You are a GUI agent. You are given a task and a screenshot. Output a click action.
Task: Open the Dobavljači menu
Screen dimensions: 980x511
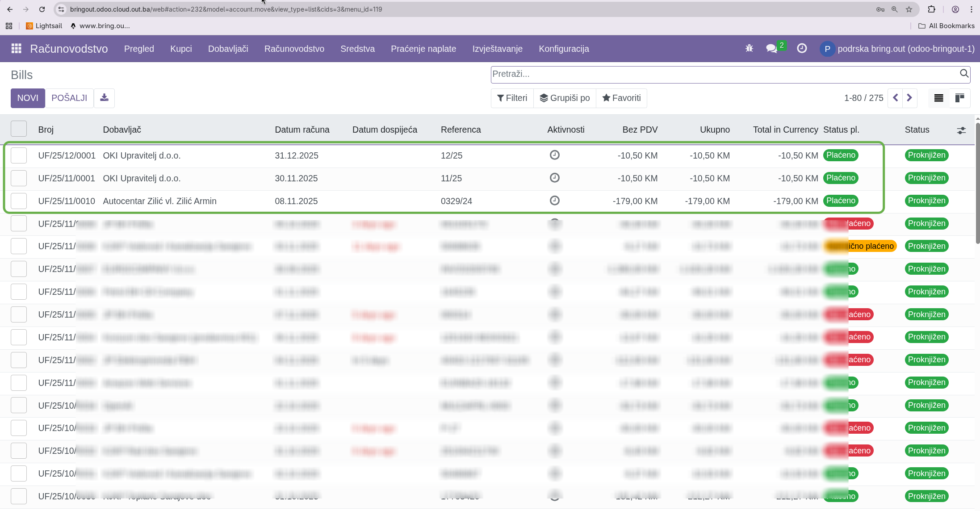[x=228, y=49]
